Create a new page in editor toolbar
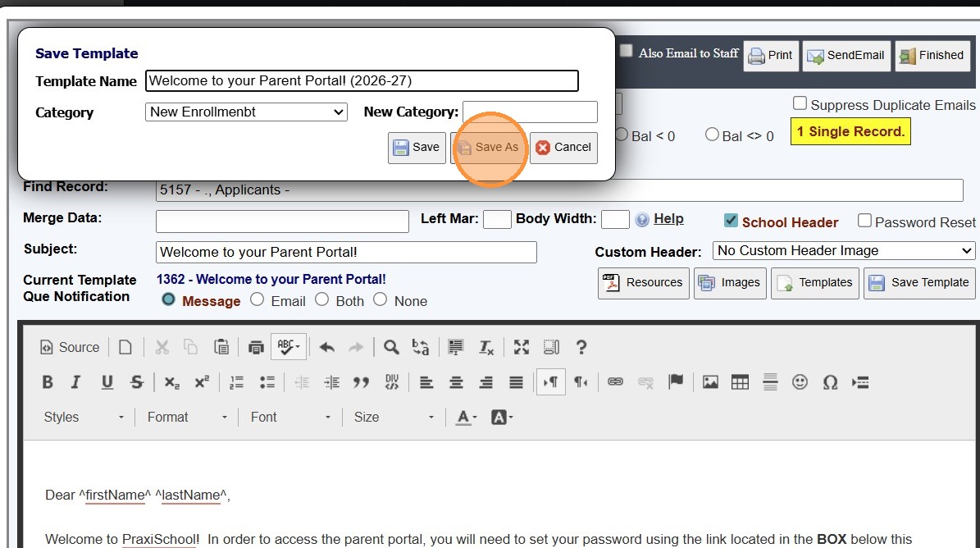This screenshot has height=548, width=980. (x=125, y=347)
